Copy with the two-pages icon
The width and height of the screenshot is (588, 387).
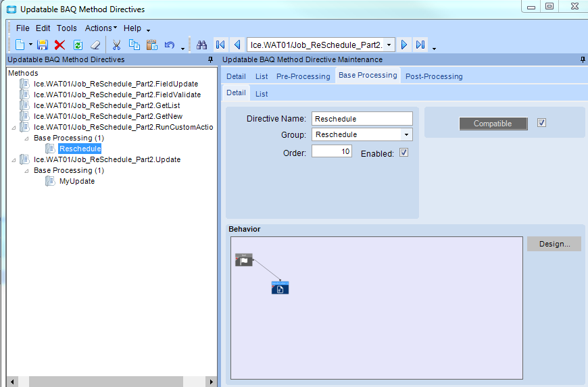coord(134,45)
